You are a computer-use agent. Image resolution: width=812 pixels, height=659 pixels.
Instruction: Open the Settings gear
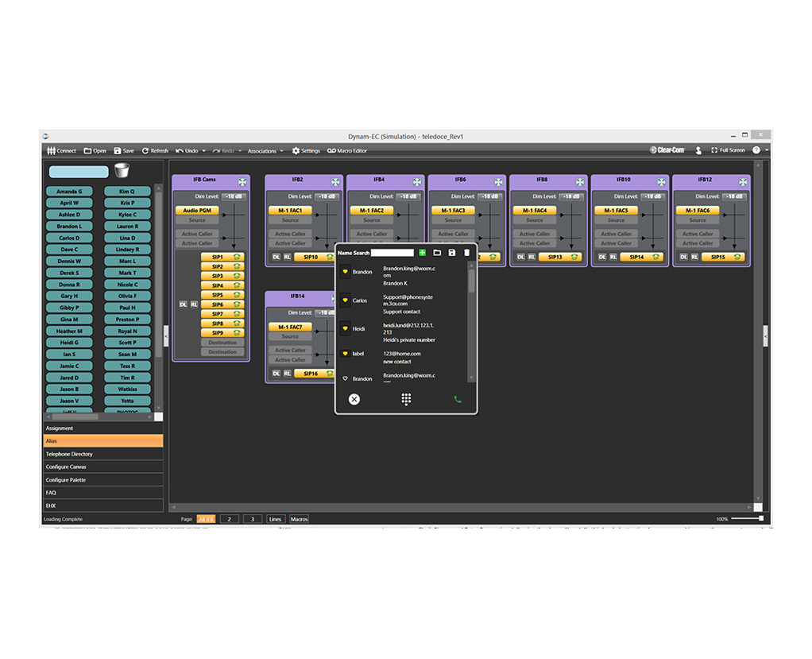pos(306,151)
